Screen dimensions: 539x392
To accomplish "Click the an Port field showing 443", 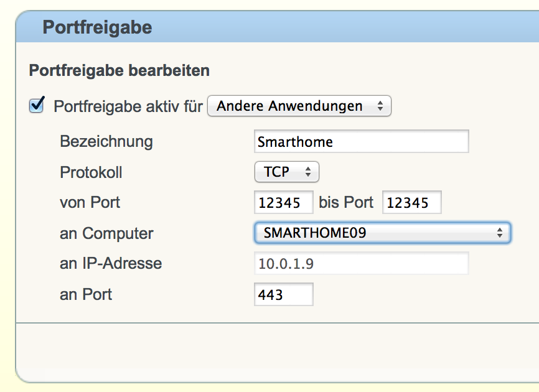I will (284, 294).
